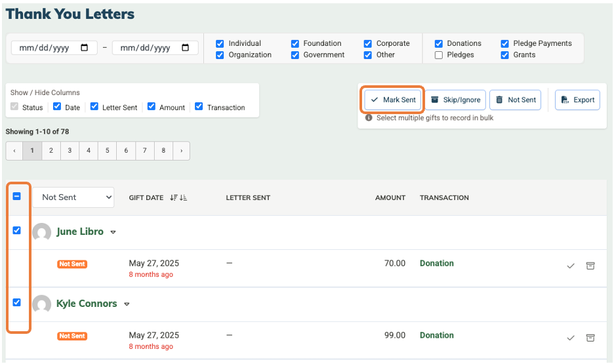Open the start date calendar picker
The width and height of the screenshot is (614, 364).
pos(85,48)
